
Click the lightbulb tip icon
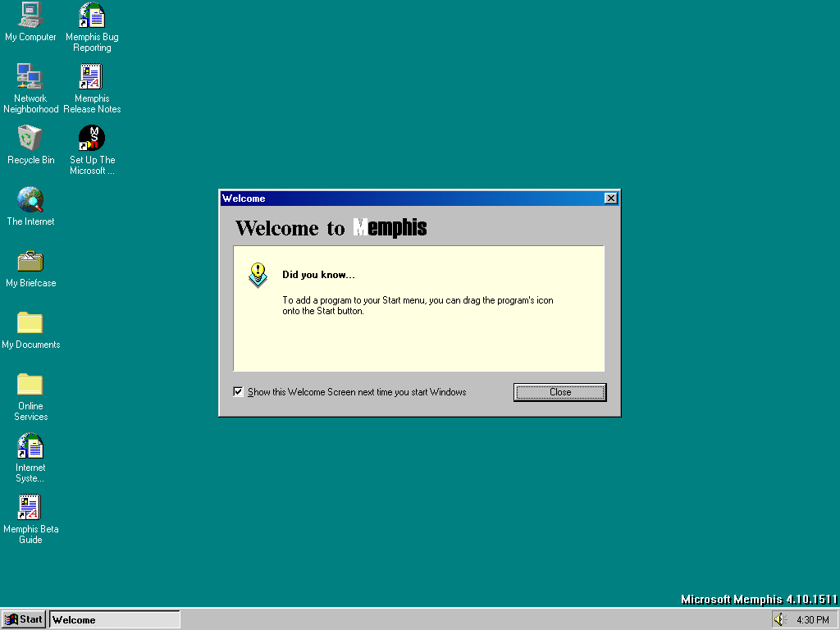coord(258,275)
